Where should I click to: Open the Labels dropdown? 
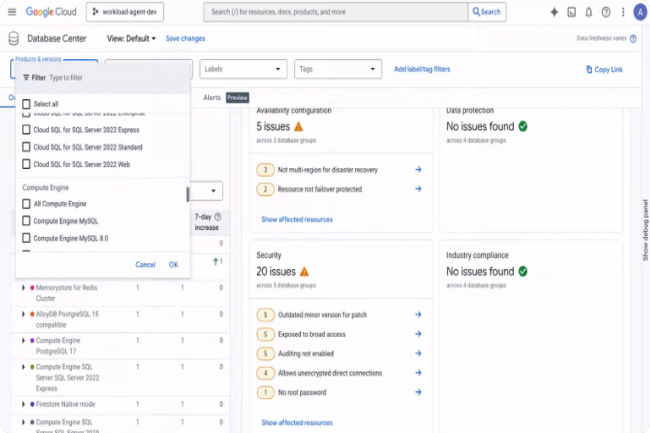(242, 69)
